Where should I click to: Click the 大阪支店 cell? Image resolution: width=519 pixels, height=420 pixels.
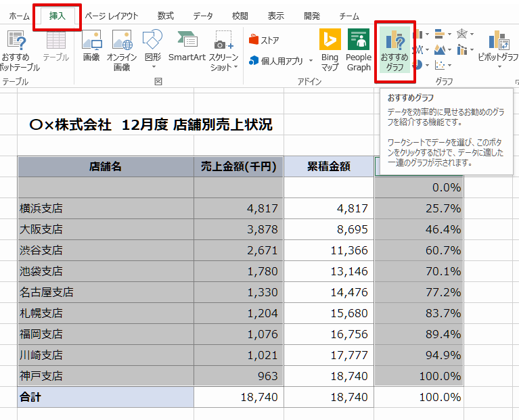[106, 229]
